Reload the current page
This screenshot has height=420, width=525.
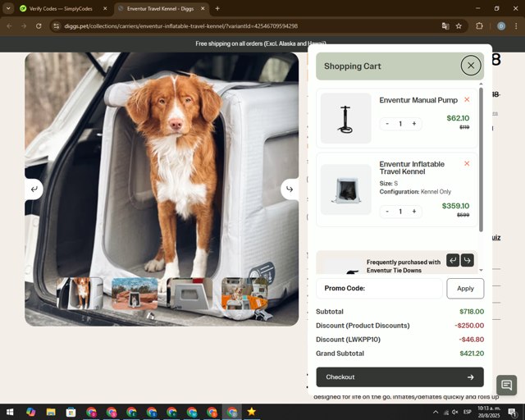[x=39, y=26]
